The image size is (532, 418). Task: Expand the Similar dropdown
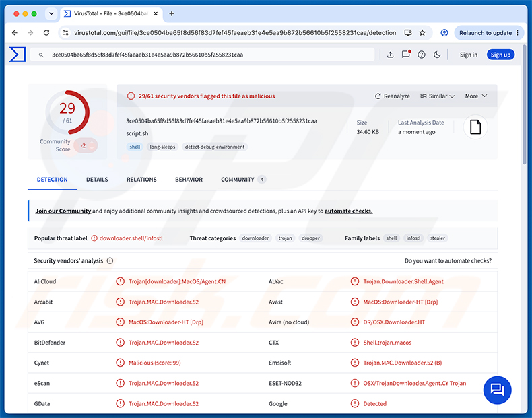[437, 96]
